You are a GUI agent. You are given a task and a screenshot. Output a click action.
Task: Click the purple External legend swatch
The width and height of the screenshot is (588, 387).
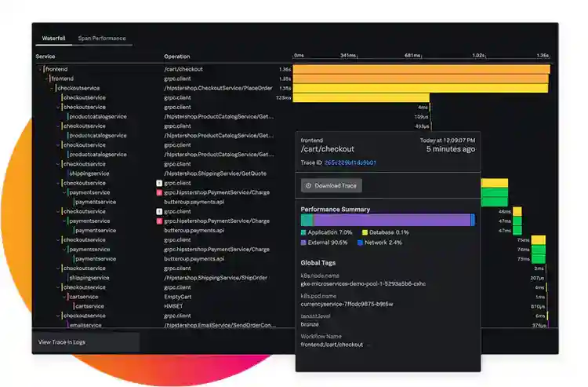304,243
